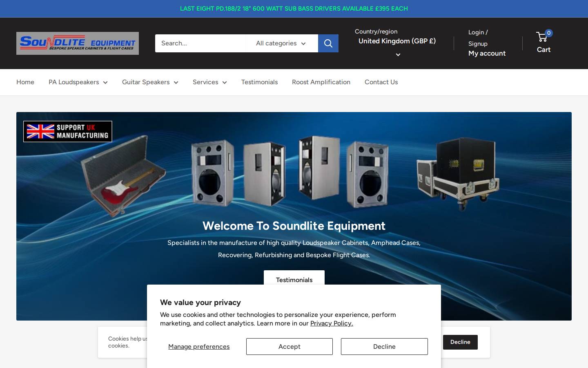Open My account
Image resolution: width=588 pixels, height=368 pixels.
[487, 54]
